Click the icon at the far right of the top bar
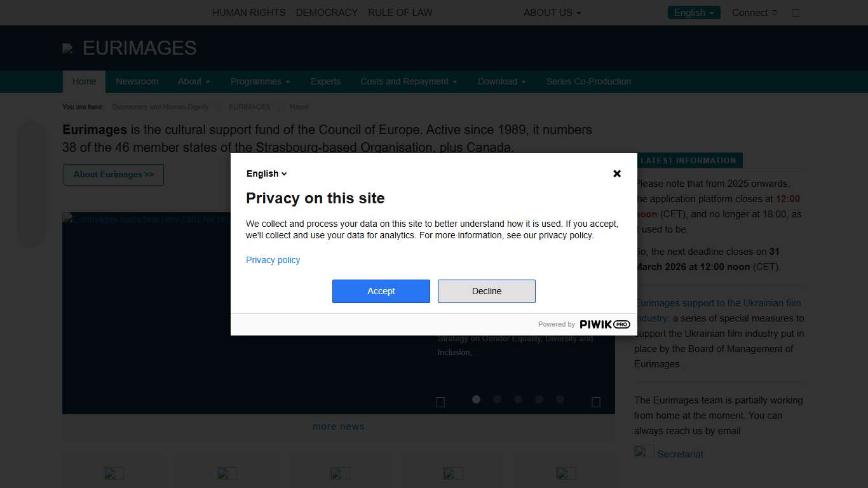This screenshot has width=868, height=488. tap(796, 13)
